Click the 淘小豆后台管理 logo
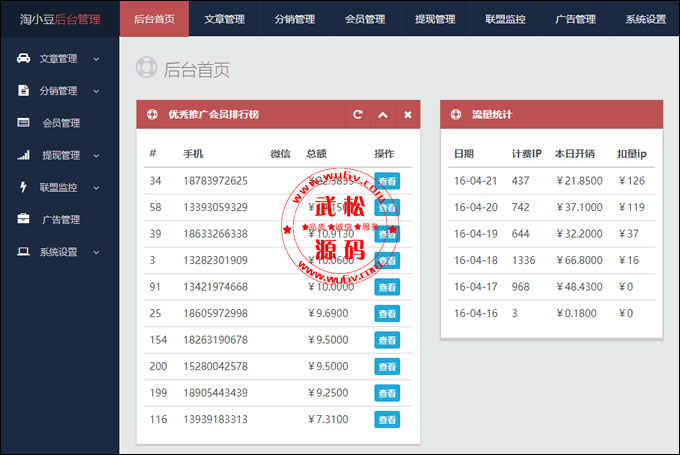680x455 pixels. [60, 19]
